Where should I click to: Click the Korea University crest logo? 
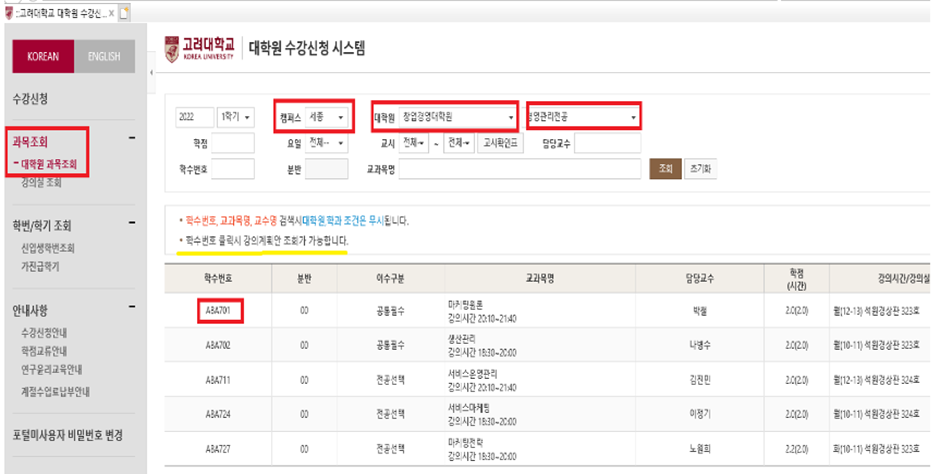click(172, 49)
